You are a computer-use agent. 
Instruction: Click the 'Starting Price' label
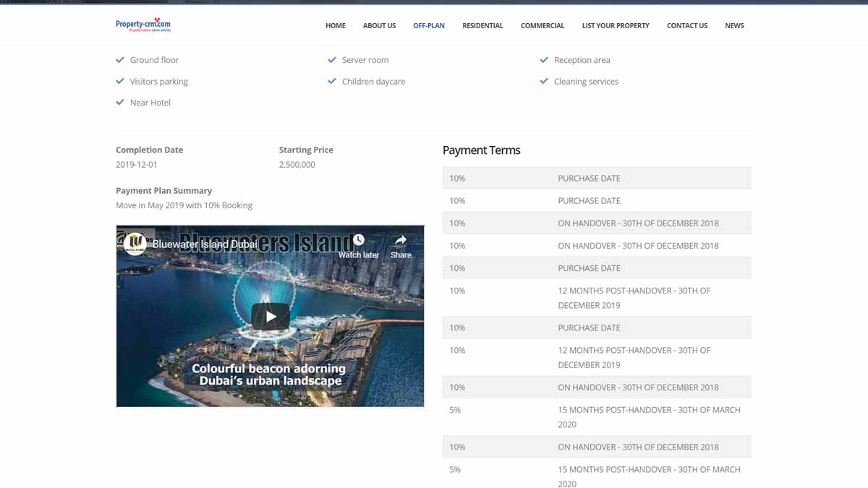[306, 150]
